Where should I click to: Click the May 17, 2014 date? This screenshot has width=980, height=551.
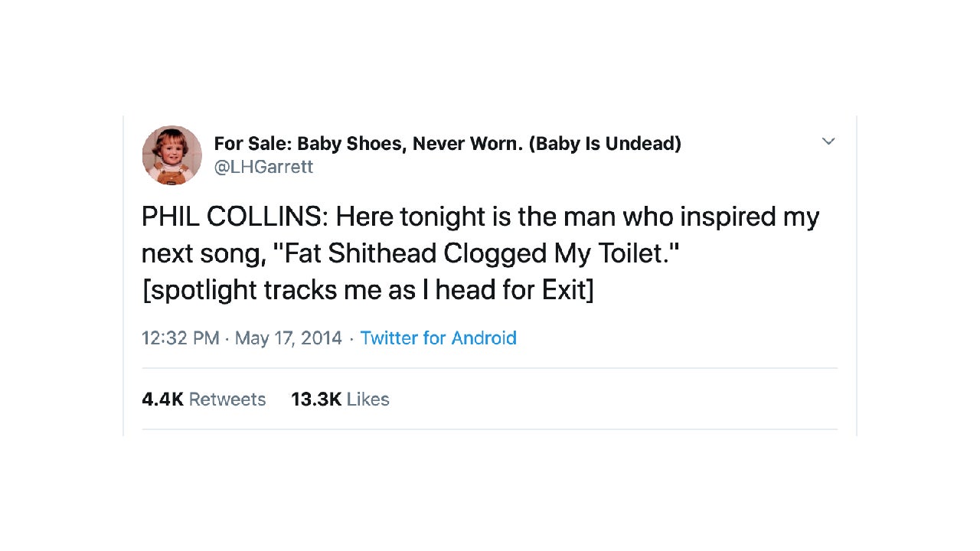[288, 338]
